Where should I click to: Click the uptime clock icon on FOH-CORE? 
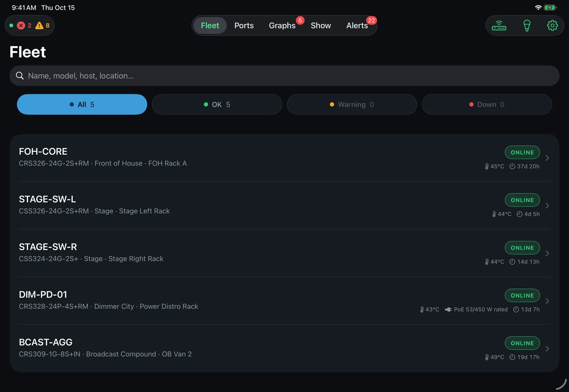[512, 166]
